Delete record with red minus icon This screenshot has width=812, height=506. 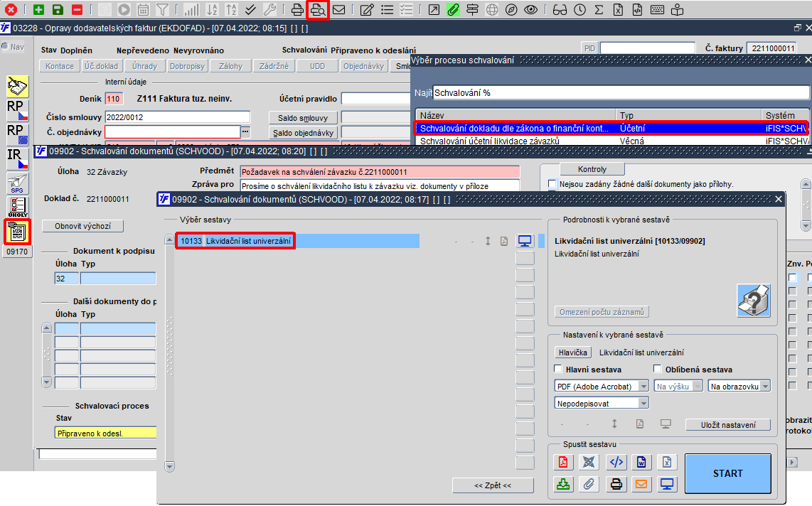tap(77, 9)
